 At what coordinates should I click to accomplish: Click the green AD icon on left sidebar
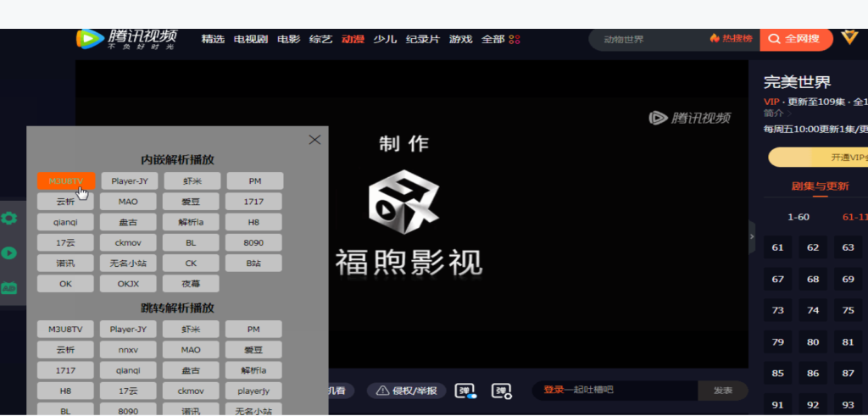[8, 288]
